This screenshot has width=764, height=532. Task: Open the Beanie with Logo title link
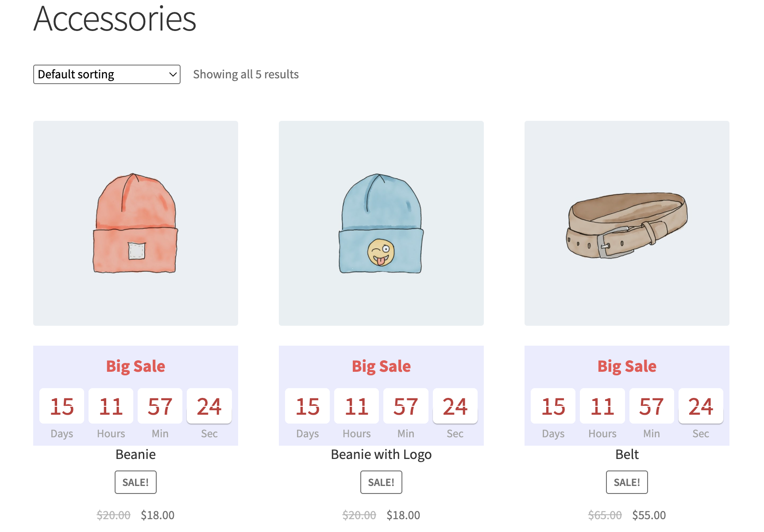[381, 455]
